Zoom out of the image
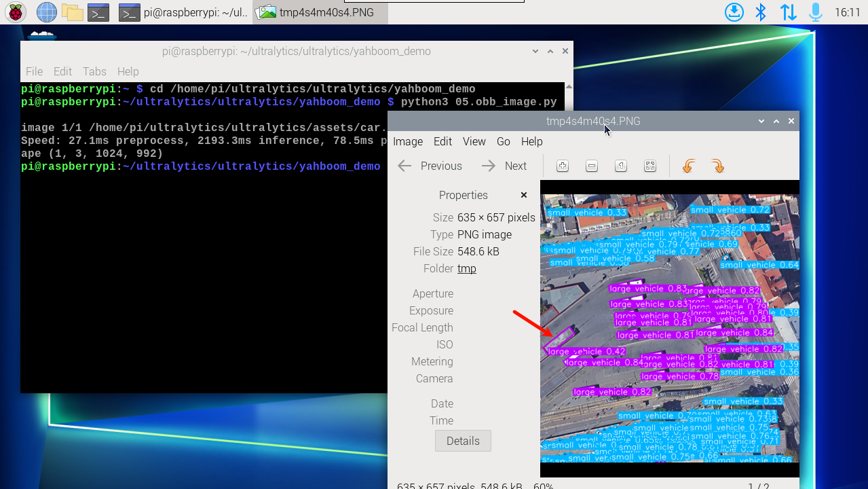868x489 pixels. pos(592,166)
